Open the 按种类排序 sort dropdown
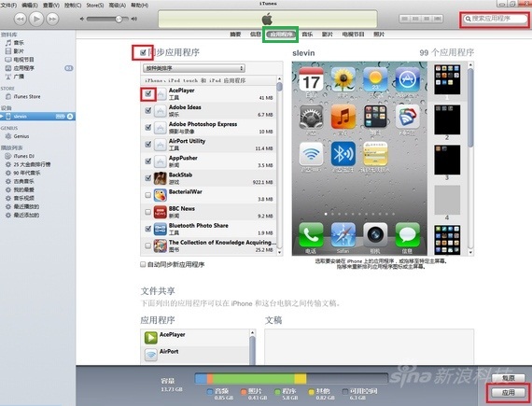 [194, 68]
